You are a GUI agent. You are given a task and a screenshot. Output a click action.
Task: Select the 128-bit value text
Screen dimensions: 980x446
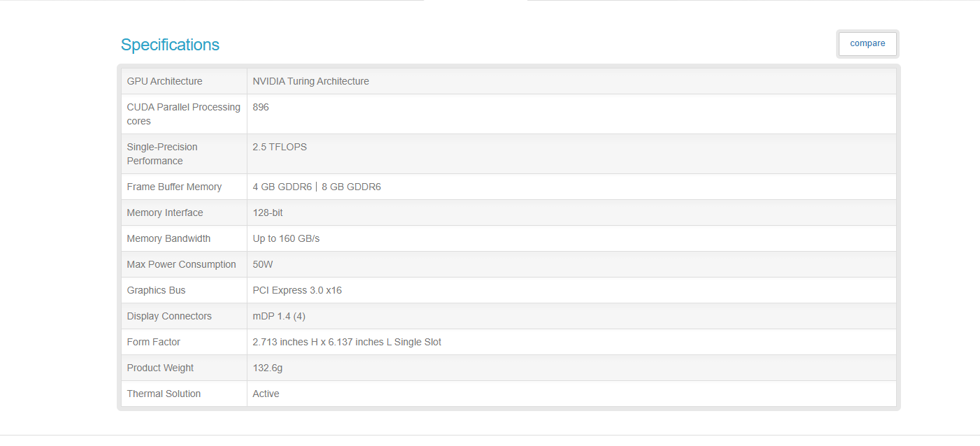[268, 213]
